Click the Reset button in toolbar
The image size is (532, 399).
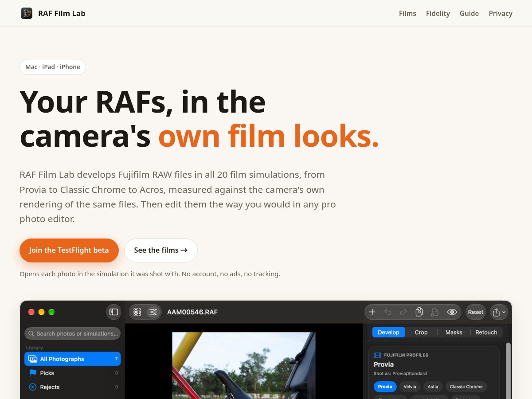(x=476, y=312)
